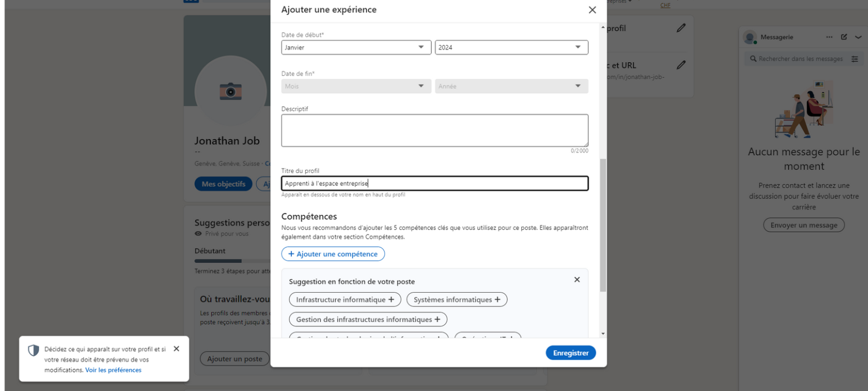
Task: Click the compose new message icon
Action: pyautogui.click(x=844, y=37)
